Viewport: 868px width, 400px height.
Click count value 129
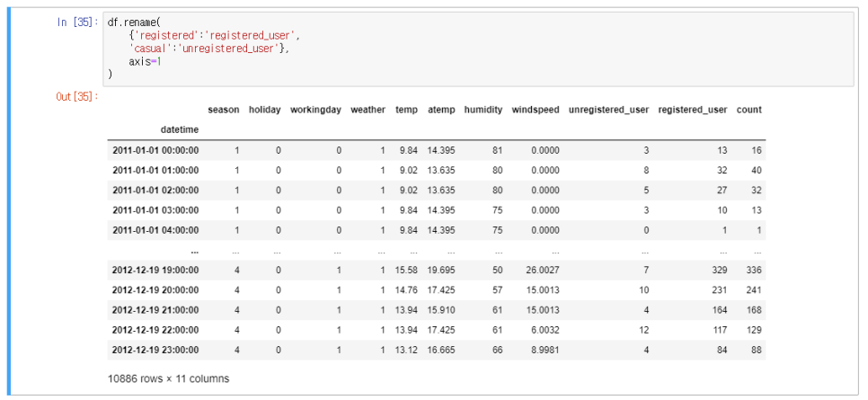[755, 330]
